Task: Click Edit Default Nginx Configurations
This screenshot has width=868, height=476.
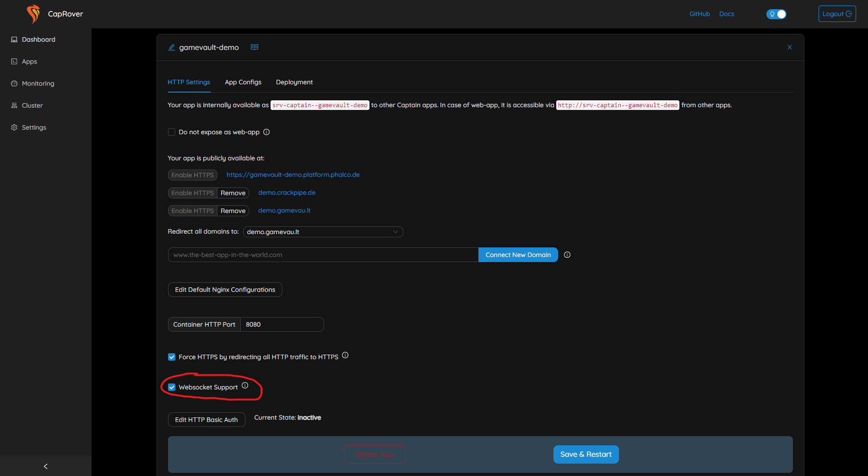Action: pyautogui.click(x=225, y=290)
